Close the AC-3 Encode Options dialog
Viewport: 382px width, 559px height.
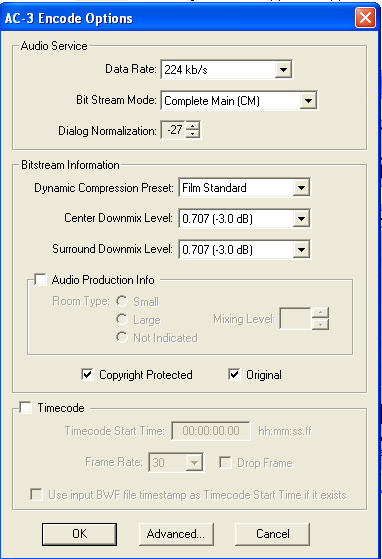pyautogui.click(x=365, y=17)
